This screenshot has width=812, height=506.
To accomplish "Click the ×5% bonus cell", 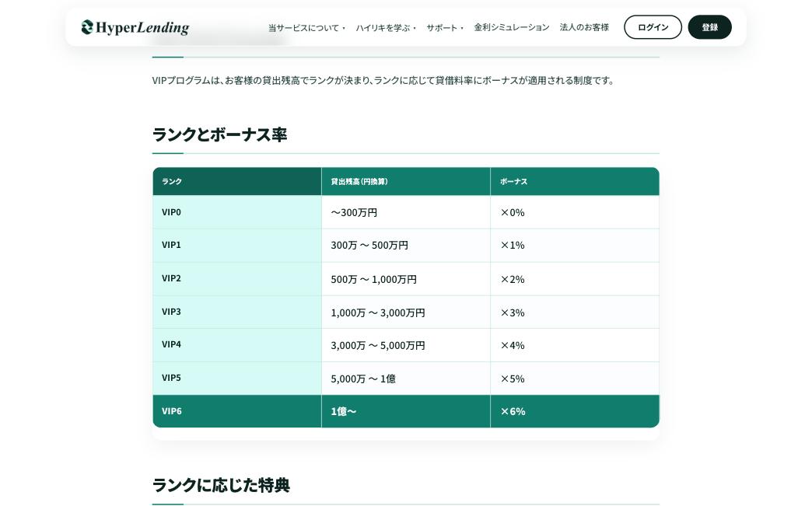I will click(x=575, y=379).
